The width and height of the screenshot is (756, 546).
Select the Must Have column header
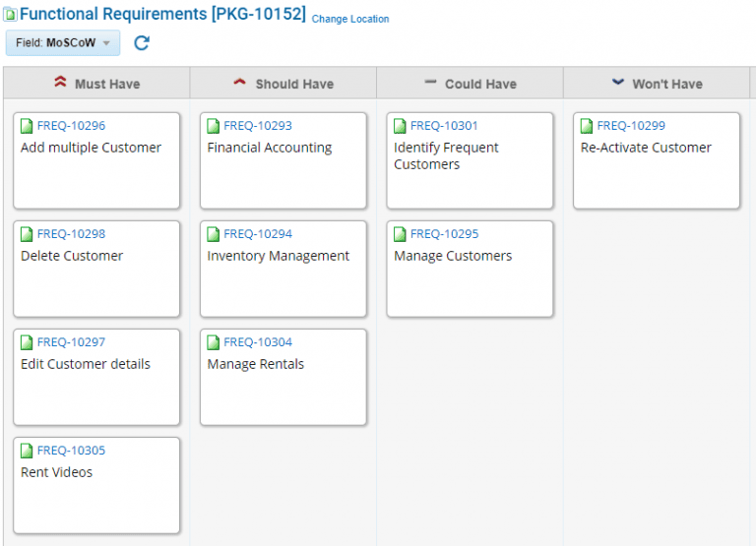(x=96, y=84)
